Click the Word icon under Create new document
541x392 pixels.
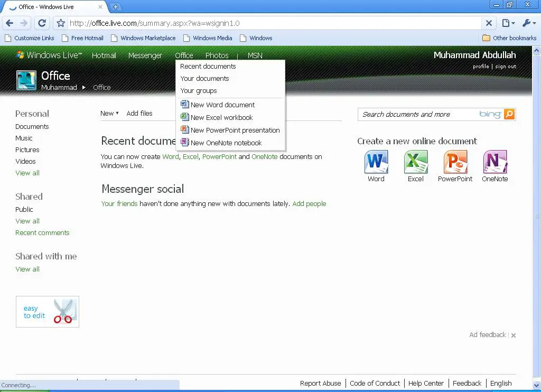click(x=376, y=162)
